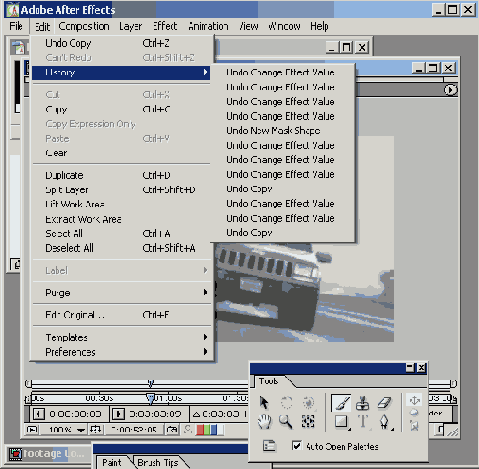Click the always preview this view icon
The image size is (479, 469).
(x=32, y=430)
